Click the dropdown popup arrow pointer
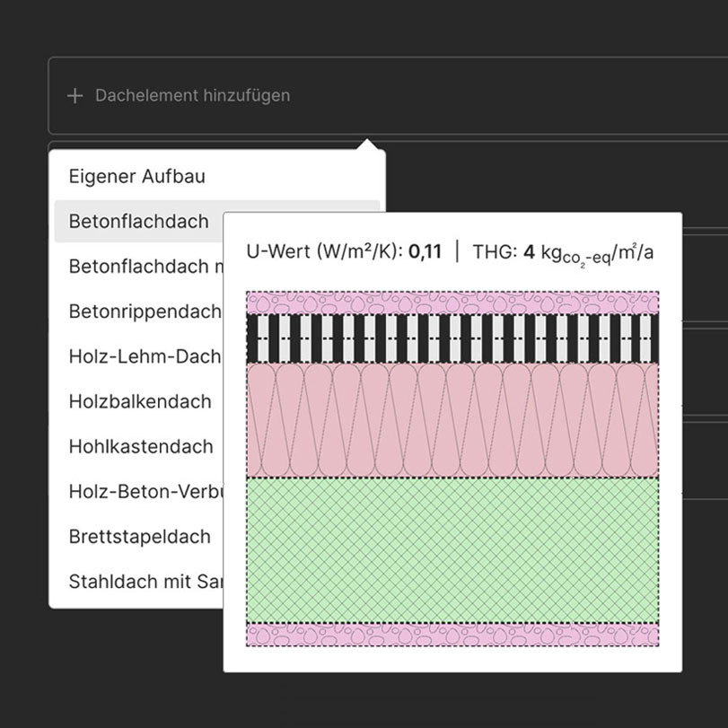This screenshot has width=728, height=728. 367,145
